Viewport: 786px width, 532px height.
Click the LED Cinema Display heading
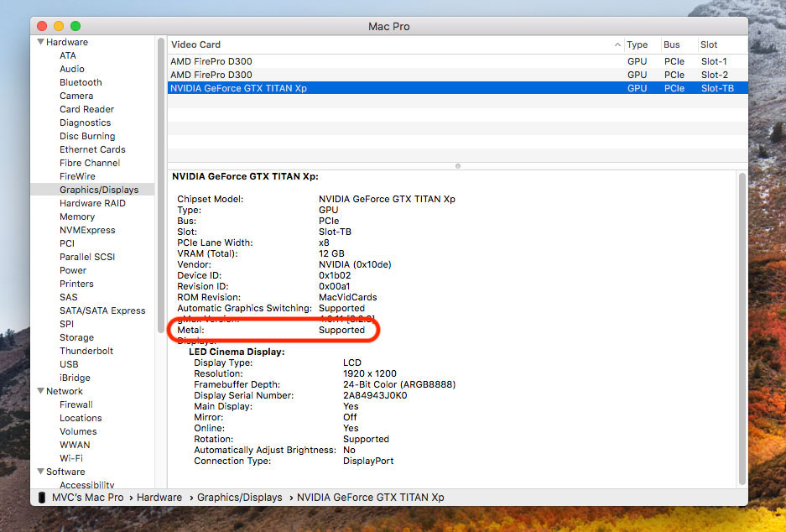pyautogui.click(x=237, y=352)
